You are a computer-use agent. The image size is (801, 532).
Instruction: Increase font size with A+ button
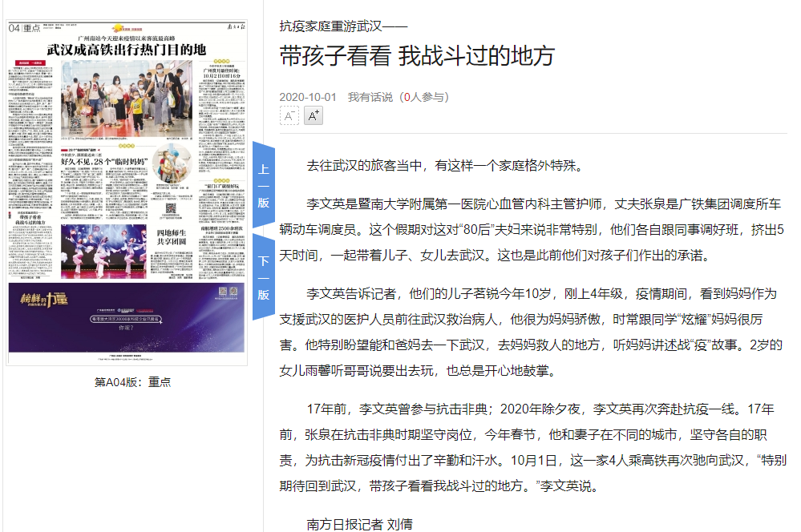[x=314, y=116]
